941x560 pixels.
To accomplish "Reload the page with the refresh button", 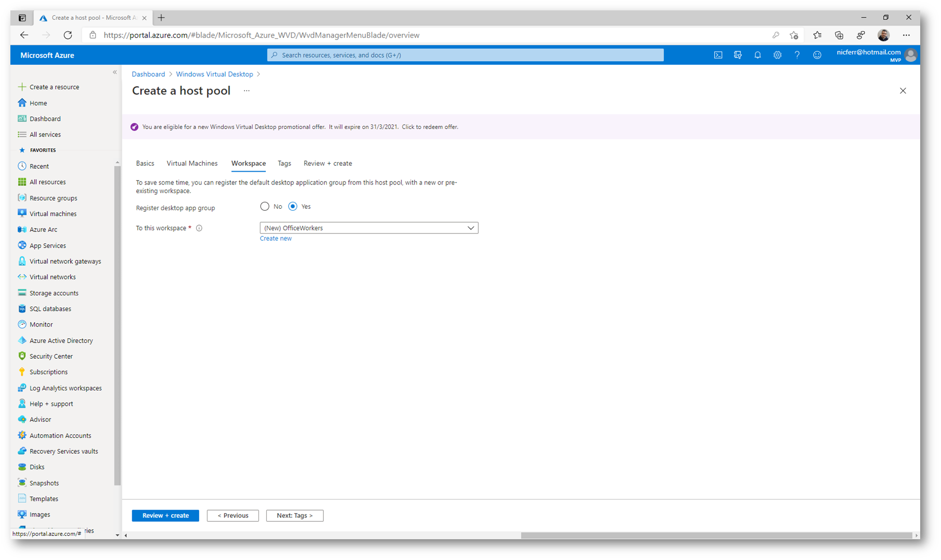I will [x=68, y=35].
